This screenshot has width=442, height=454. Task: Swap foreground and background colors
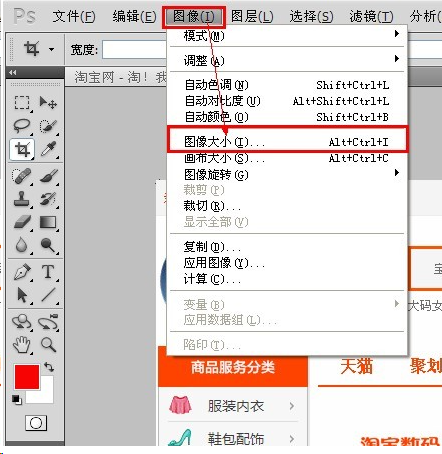pos(50,367)
